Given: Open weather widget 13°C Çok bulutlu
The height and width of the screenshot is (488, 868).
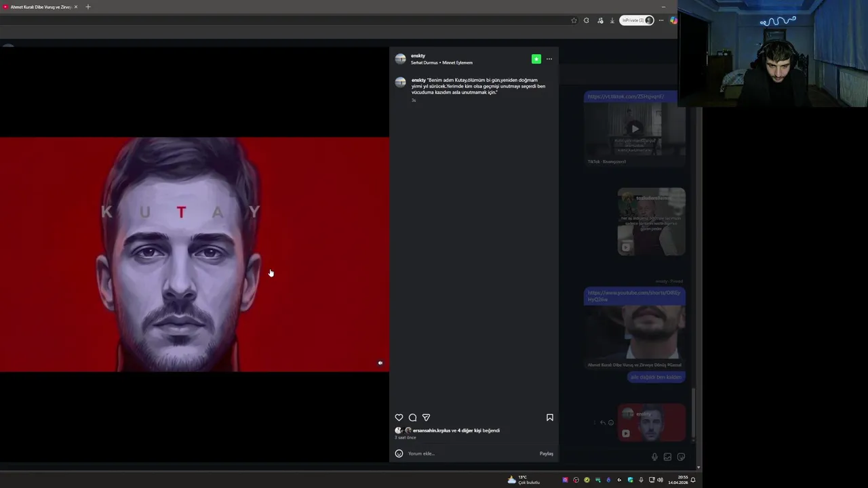Looking at the screenshot, I should click(524, 480).
